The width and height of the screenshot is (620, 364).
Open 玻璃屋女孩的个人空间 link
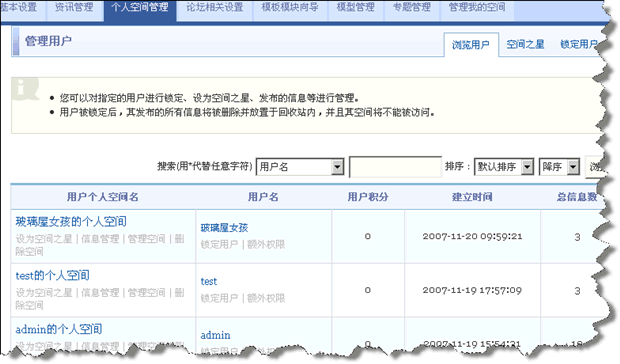(71, 222)
